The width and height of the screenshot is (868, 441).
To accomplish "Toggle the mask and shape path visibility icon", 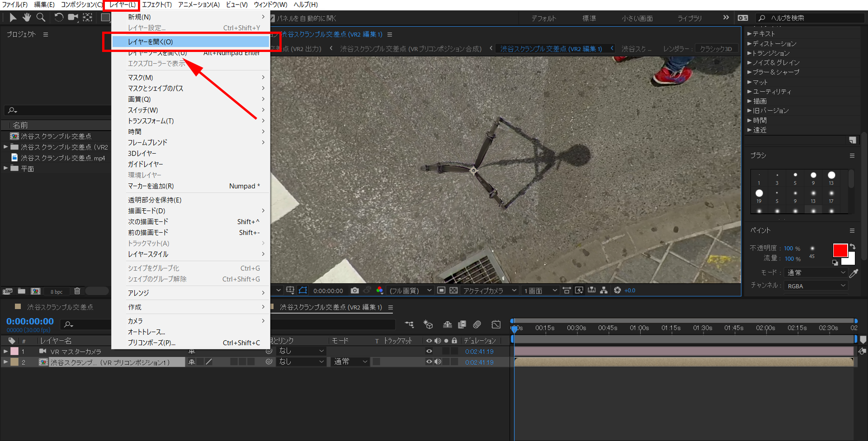I will coord(303,291).
